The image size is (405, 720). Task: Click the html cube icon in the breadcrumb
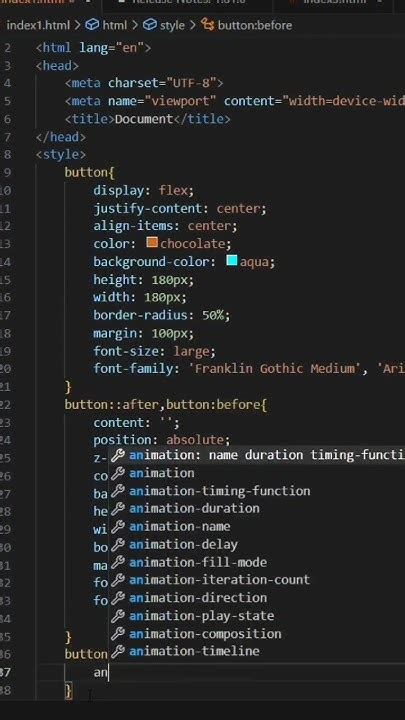pyautogui.click(x=92, y=25)
